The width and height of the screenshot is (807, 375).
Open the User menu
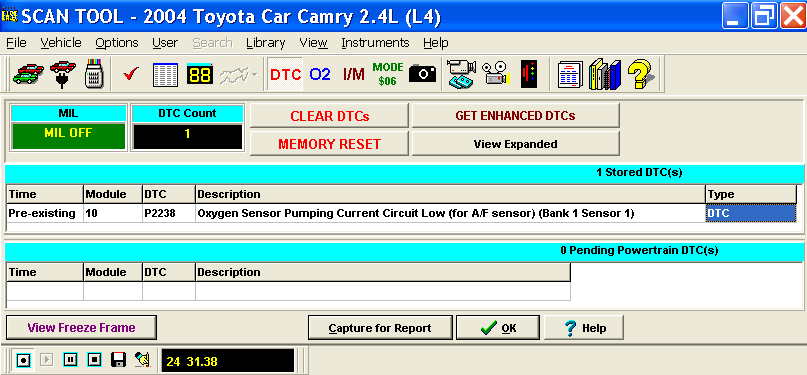click(165, 43)
